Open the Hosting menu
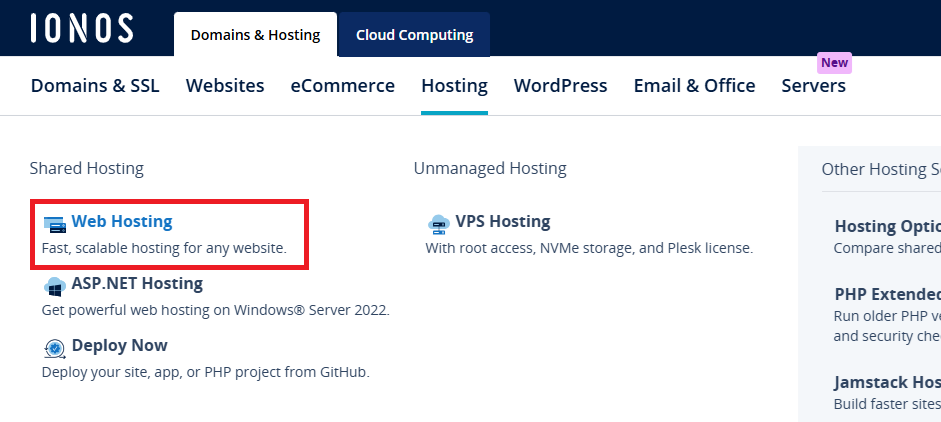This screenshot has height=422, width=941. [x=454, y=86]
